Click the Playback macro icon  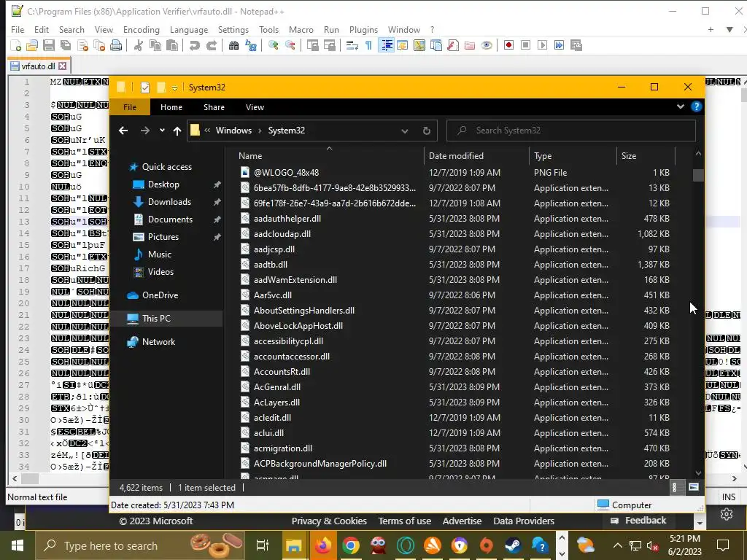[542, 45]
